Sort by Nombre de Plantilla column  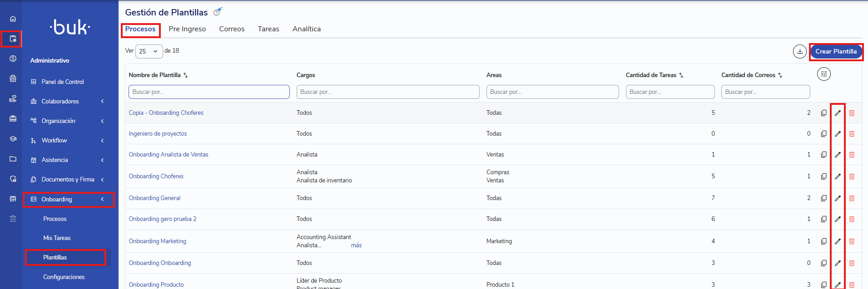pyautogui.click(x=185, y=75)
